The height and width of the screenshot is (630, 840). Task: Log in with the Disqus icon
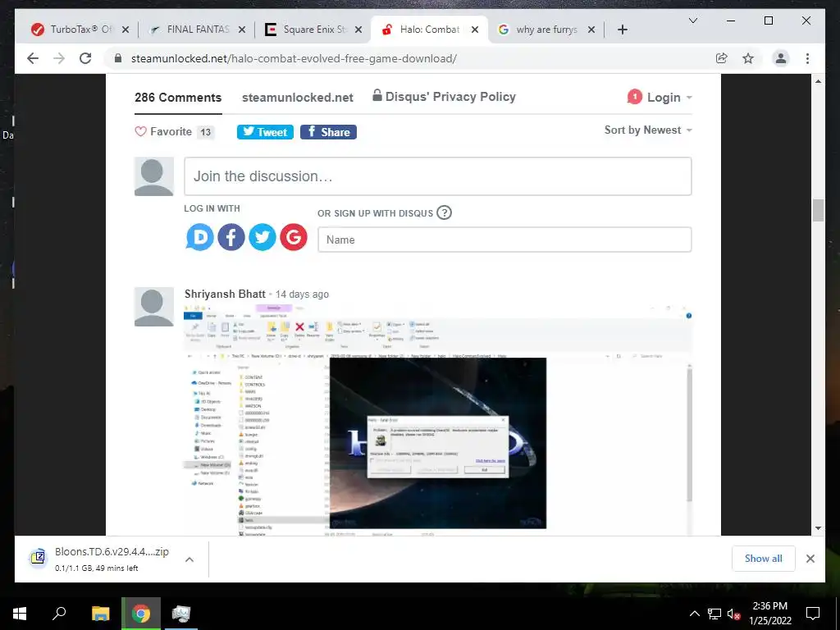click(200, 237)
